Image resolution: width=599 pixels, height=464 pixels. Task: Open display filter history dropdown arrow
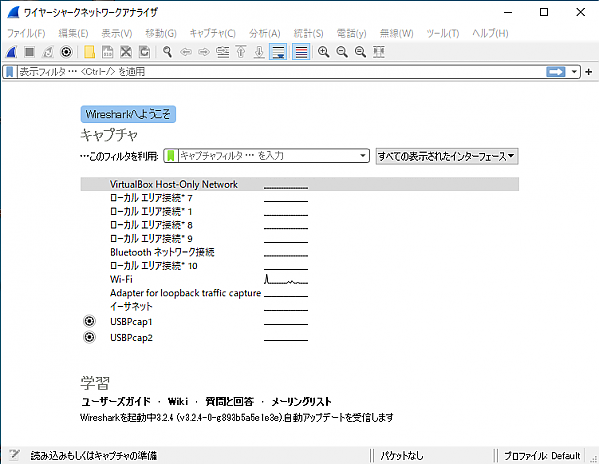pos(574,72)
